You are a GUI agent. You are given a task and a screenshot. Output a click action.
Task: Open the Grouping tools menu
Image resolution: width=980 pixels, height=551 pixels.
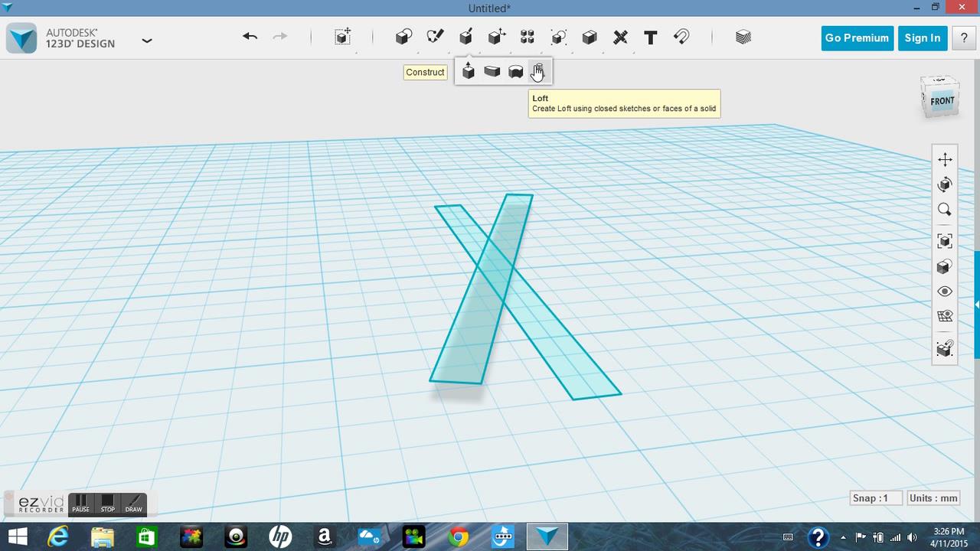(x=559, y=37)
